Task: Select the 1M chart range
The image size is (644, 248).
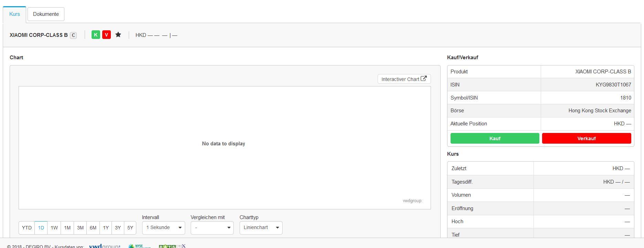Action: [x=67, y=228]
